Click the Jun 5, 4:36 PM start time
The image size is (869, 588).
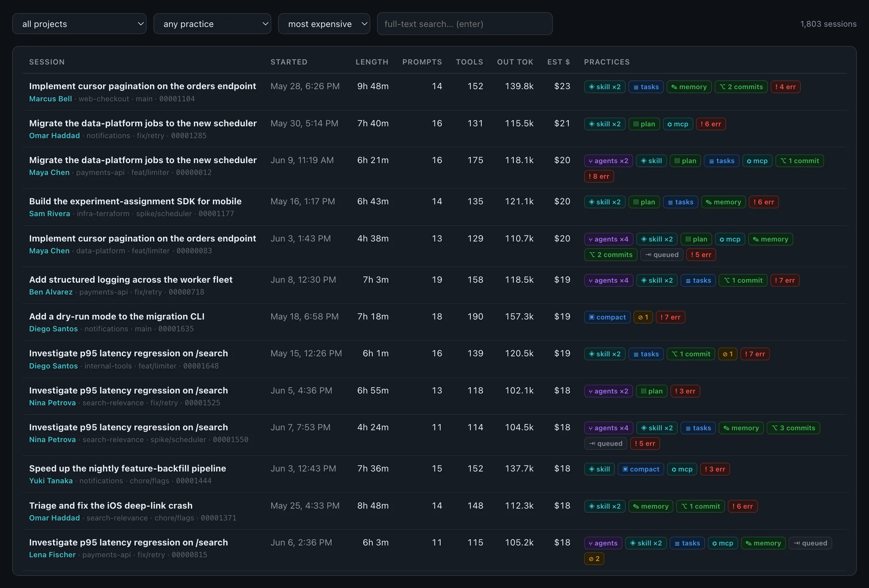(x=301, y=390)
